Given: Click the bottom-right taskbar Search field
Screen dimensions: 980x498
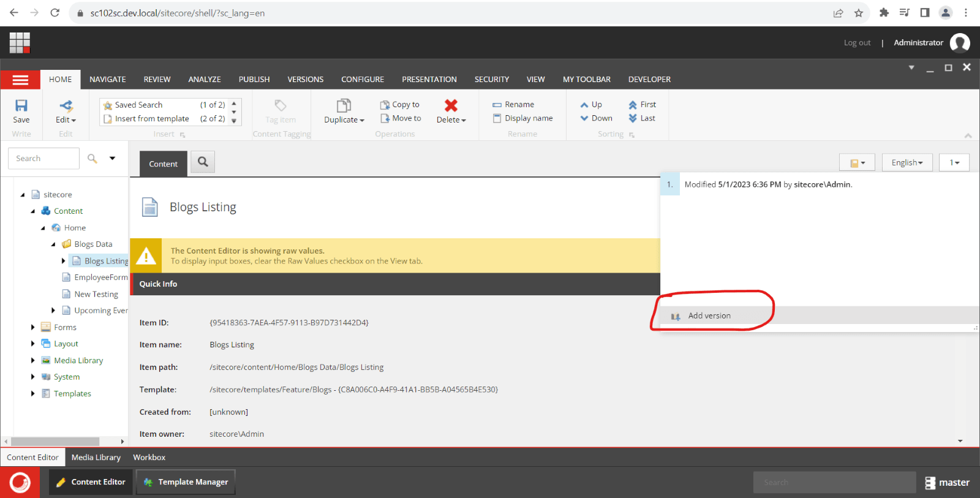Looking at the screenshot, I should [834, 483].
